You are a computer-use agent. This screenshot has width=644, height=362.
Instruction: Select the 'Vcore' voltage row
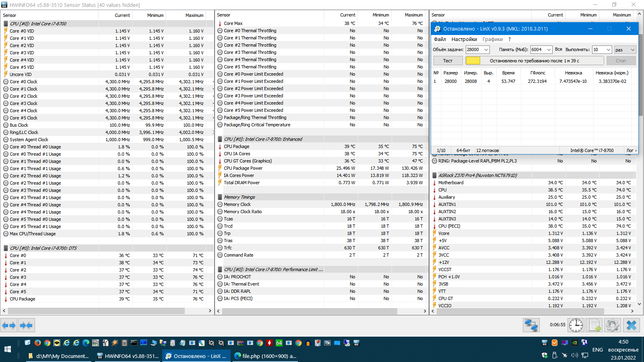(x=533, y=233)
